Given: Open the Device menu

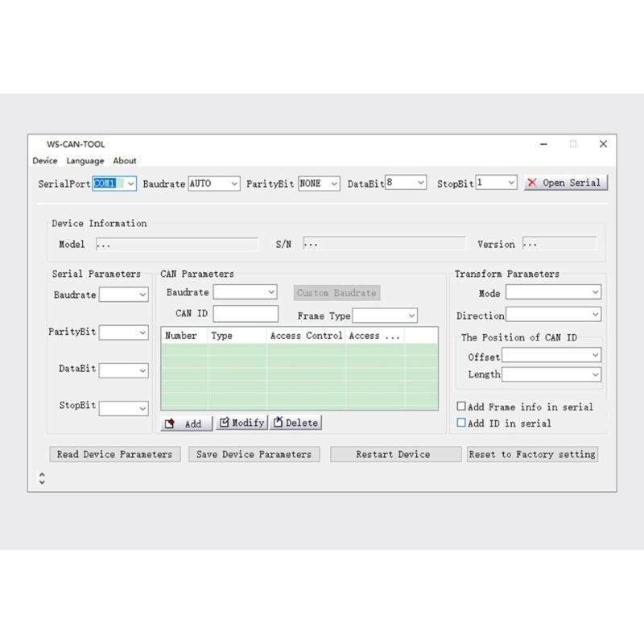Looking at the screenshot, I should pos(45,160).
